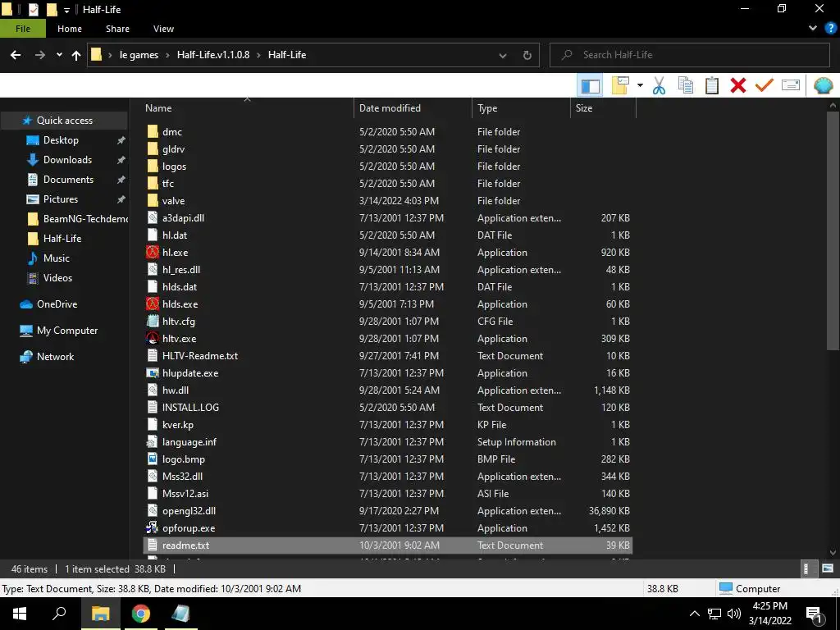Screen dimensions: 840x630
Task: Go up one folder level
Action: click(76, 55)
